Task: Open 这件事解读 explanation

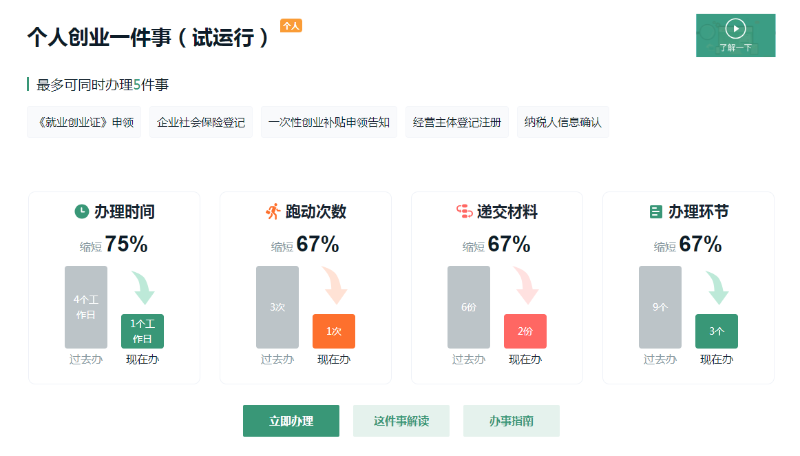Action: [x=401, y=421]
